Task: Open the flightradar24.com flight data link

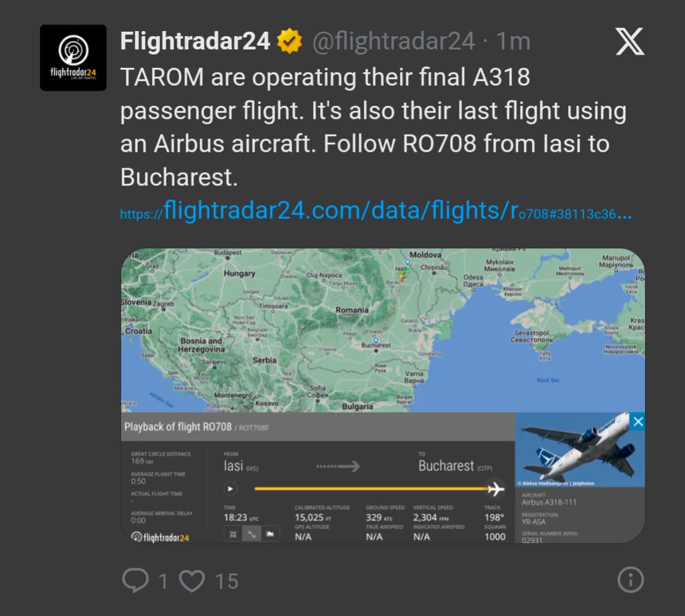Action: 376,210
